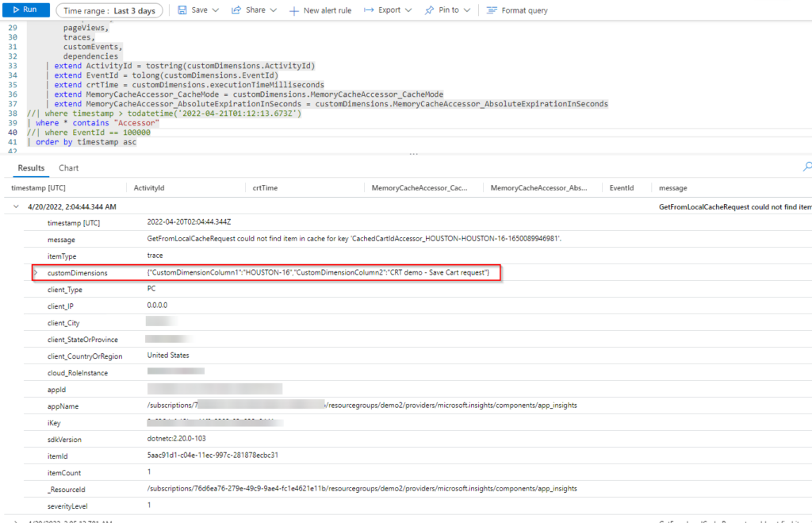The width and height of the screenshot is (812, 523).
Task: Expand the Share dropdown chevron
Action: [x=274, y=10]
